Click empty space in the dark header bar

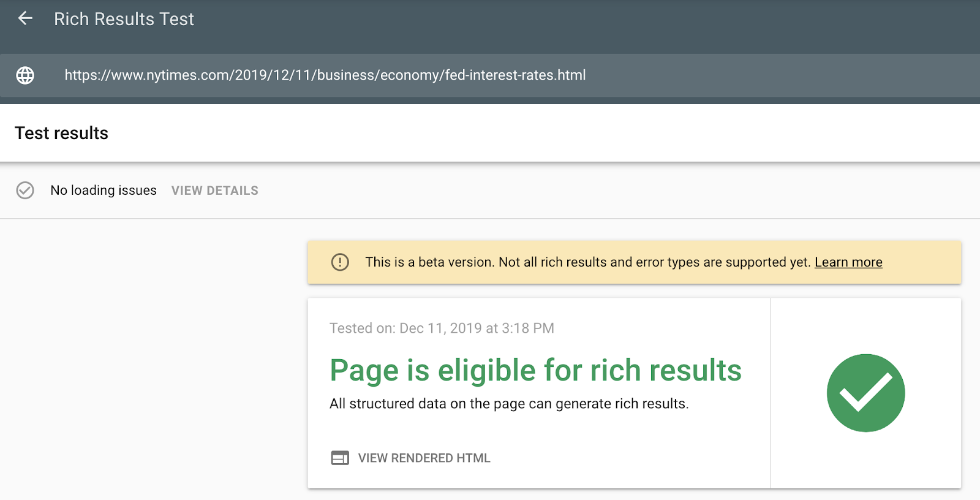point(551,25)
